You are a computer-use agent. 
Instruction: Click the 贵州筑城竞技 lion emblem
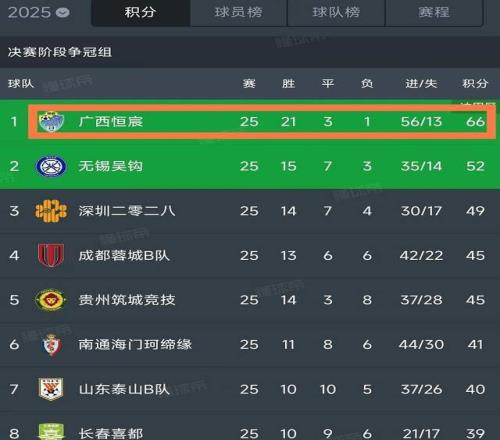coord(51,300)
